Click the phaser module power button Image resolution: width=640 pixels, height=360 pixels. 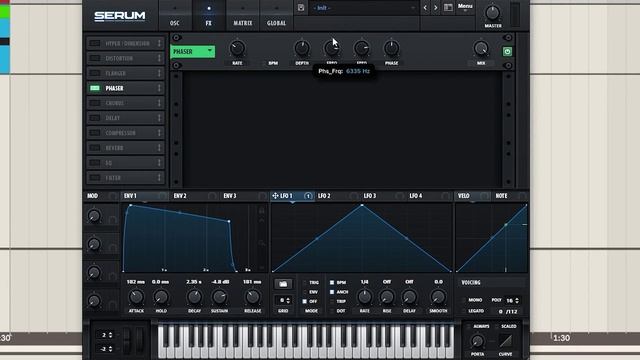pos(507,51)
